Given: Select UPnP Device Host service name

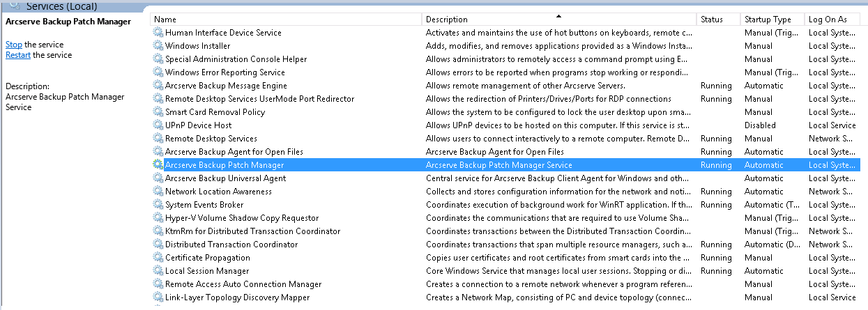Looking at the screenshot, I should tap(198, 125).
